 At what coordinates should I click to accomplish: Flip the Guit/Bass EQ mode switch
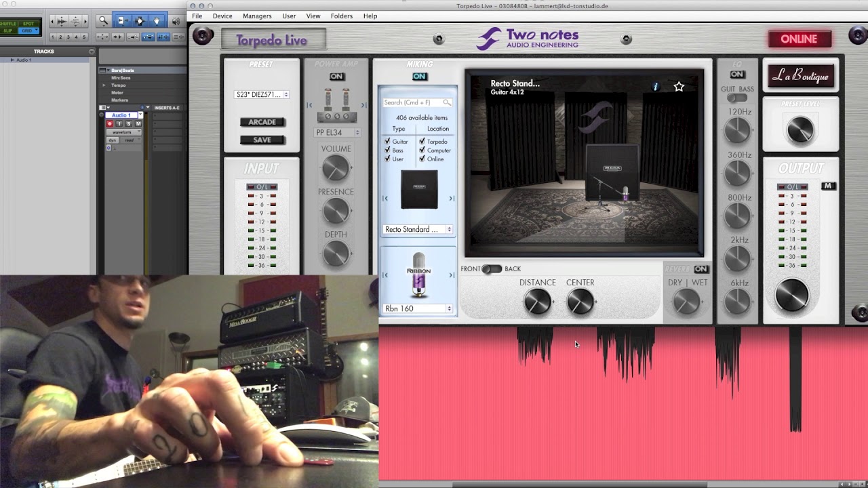[736, 98]
